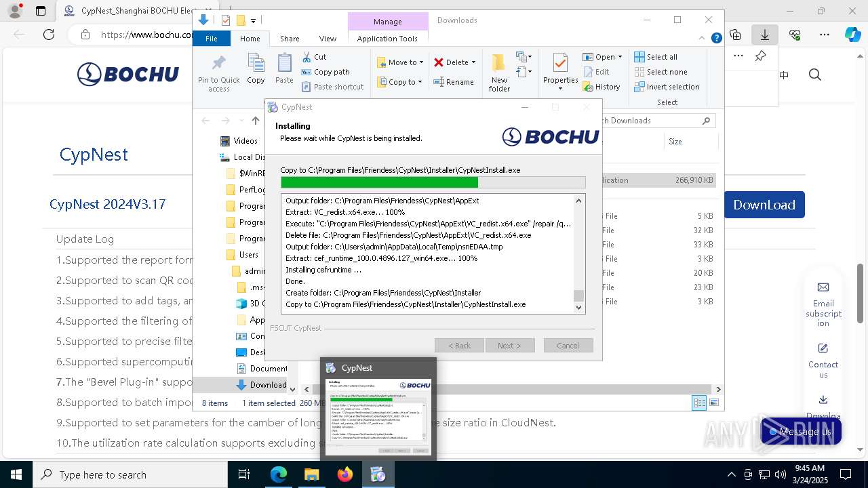Open Firefox from taskbar
This screenshot has width=868, height=488.
345,474
